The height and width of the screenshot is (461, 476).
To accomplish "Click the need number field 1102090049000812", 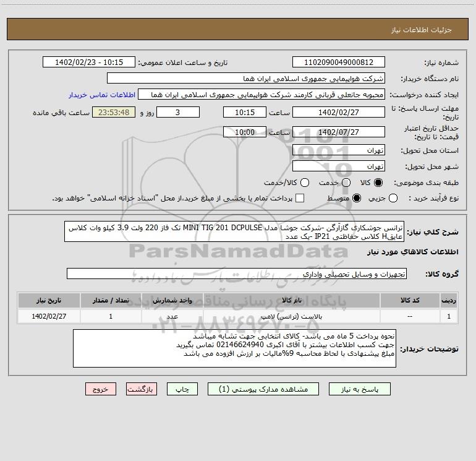I will [339, 62].
